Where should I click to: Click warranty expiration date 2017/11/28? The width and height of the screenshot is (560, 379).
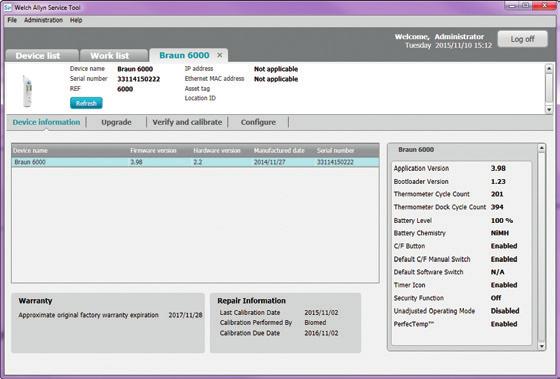[x=185, y=315]
